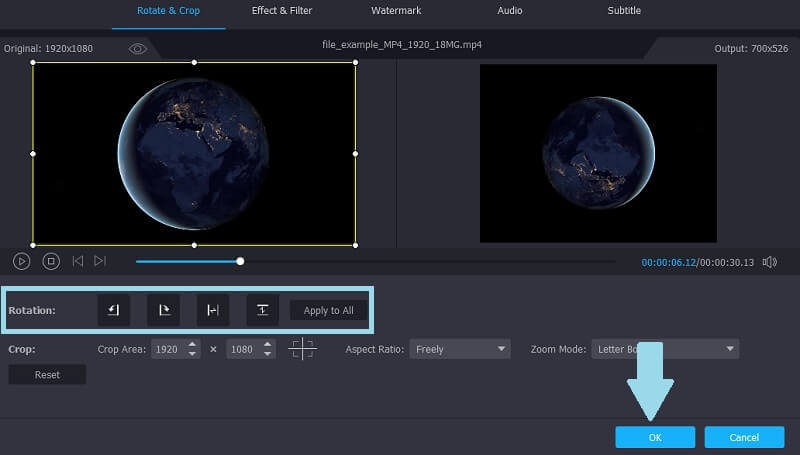Viewport: 800px width, 455px height.
Task: Open the Subtitle tab
Action: (x=624, y=11)
